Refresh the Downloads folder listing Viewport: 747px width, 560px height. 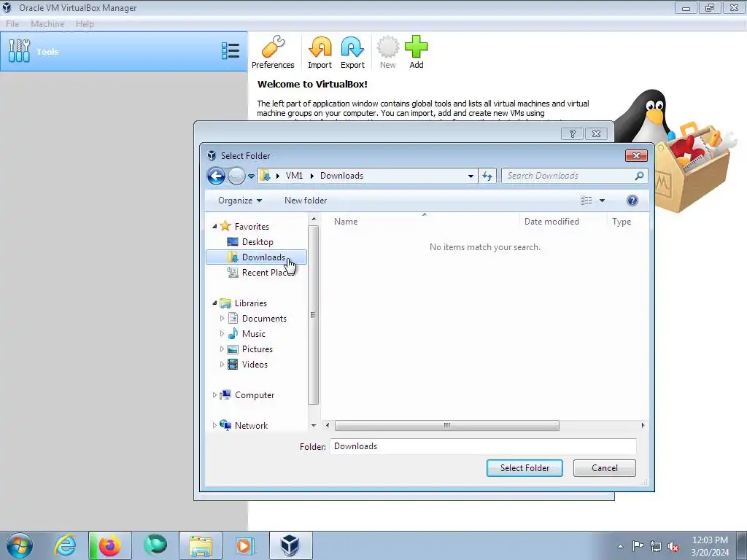[x=487, y=176]
